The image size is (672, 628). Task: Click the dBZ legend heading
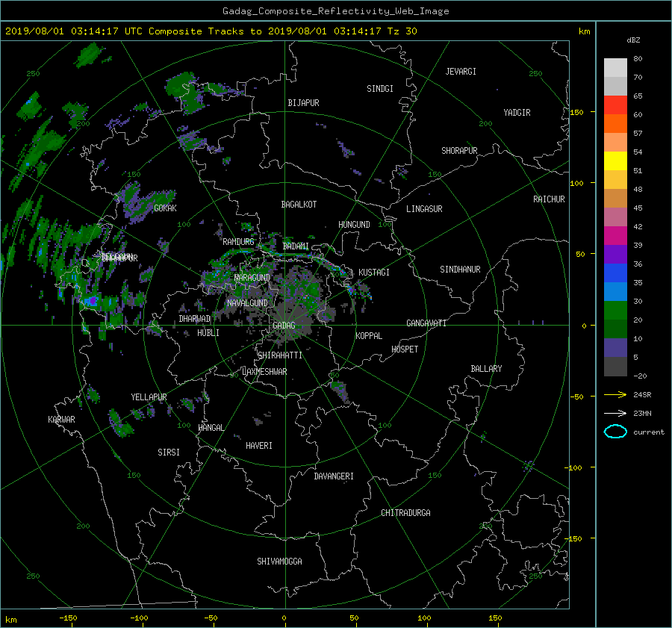[633, 40]
